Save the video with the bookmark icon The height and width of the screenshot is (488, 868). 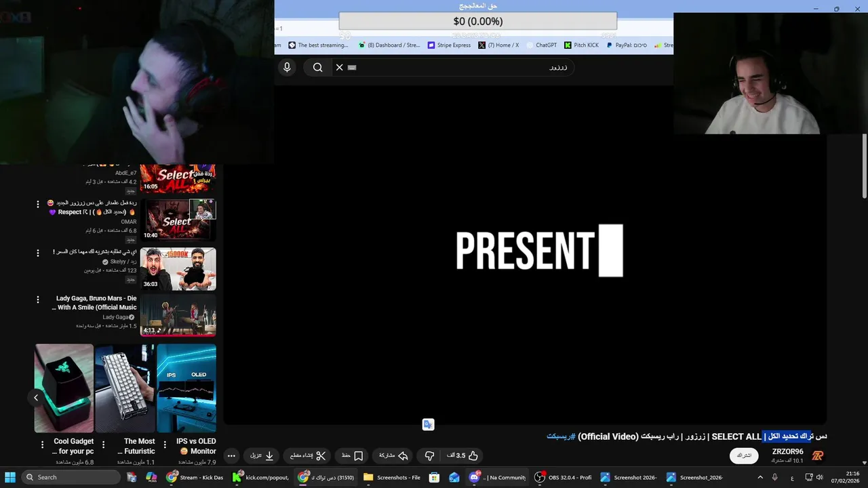pyautogui.click(x=353, y=455)
